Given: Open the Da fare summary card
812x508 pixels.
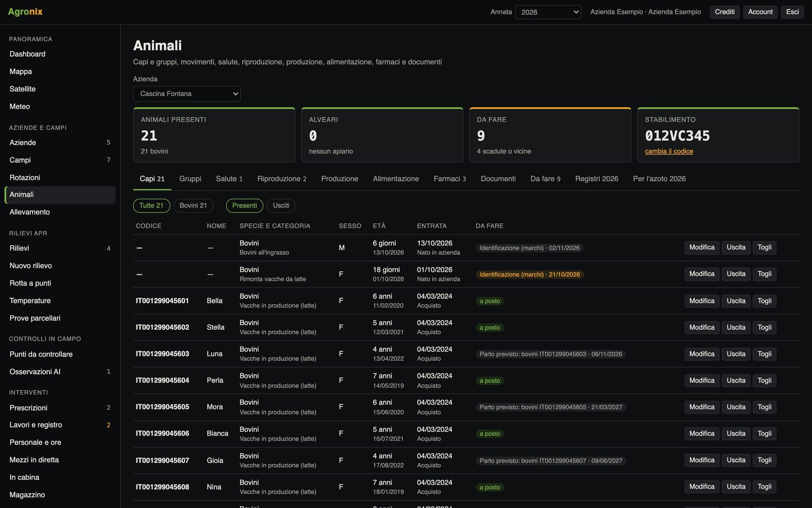Looking at the screenshot, I should (550, 135).
